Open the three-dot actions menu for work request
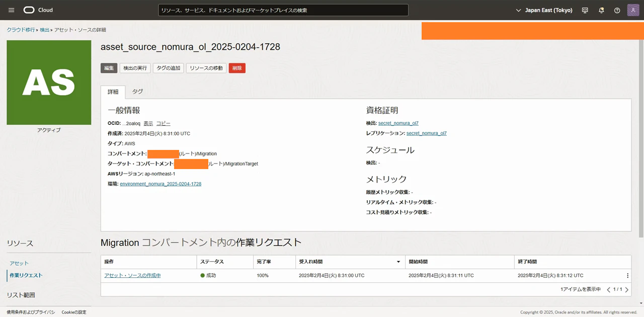Image resolution: width=644 pixels, height=317 pixels. coord(627,276)
